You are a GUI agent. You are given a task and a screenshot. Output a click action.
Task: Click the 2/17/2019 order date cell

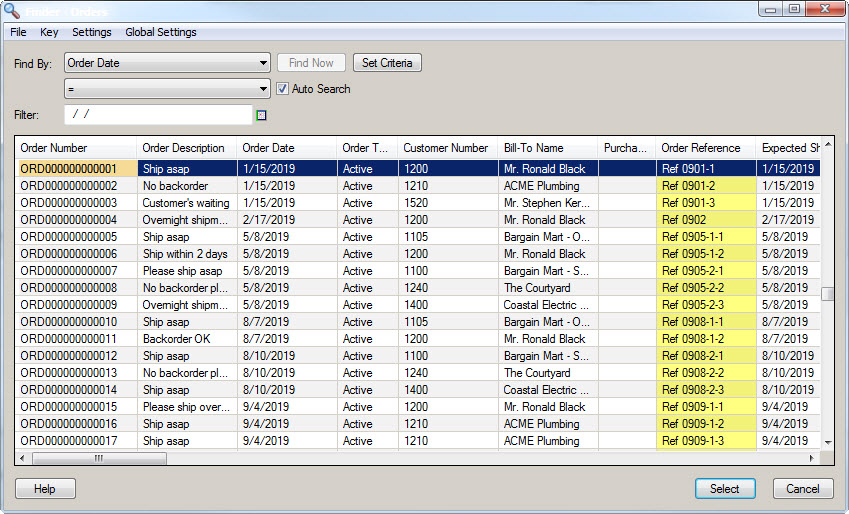tap(287, 220)
